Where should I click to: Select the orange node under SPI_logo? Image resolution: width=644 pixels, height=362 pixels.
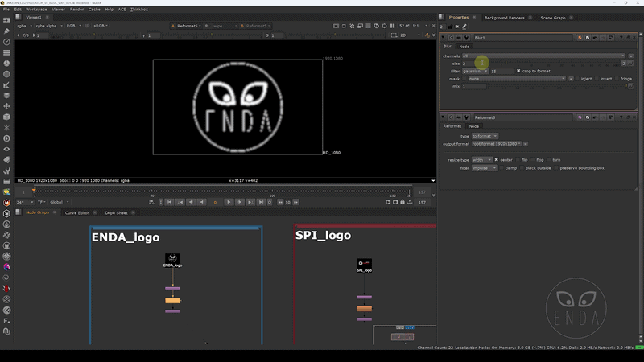pyautogui.click(x=365, y=309)
